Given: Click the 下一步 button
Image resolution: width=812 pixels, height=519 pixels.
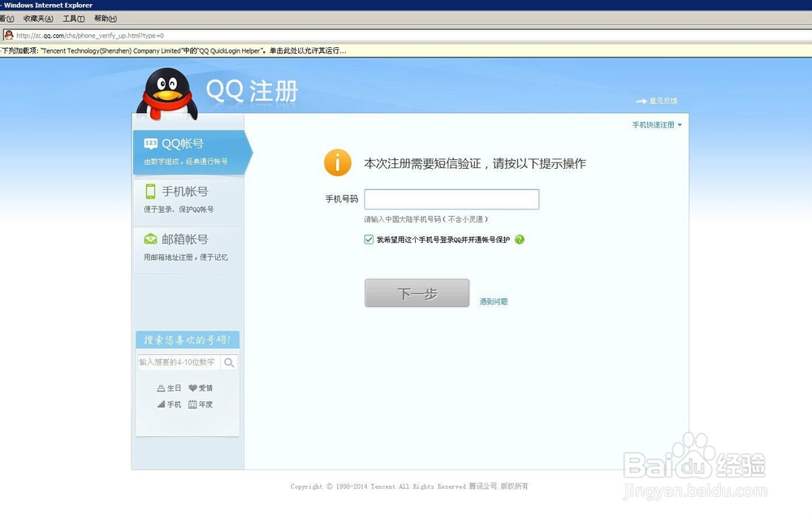Looking at the screenshot, I should tap(417, 293).
